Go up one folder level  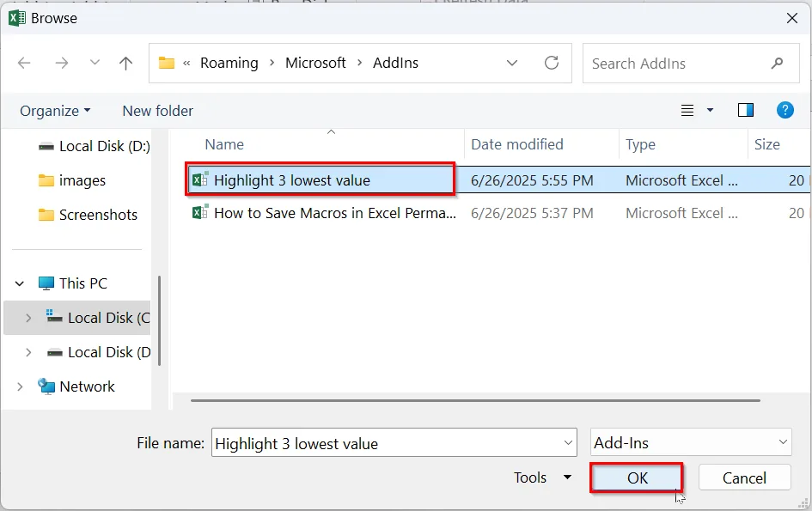click(125, 64)
